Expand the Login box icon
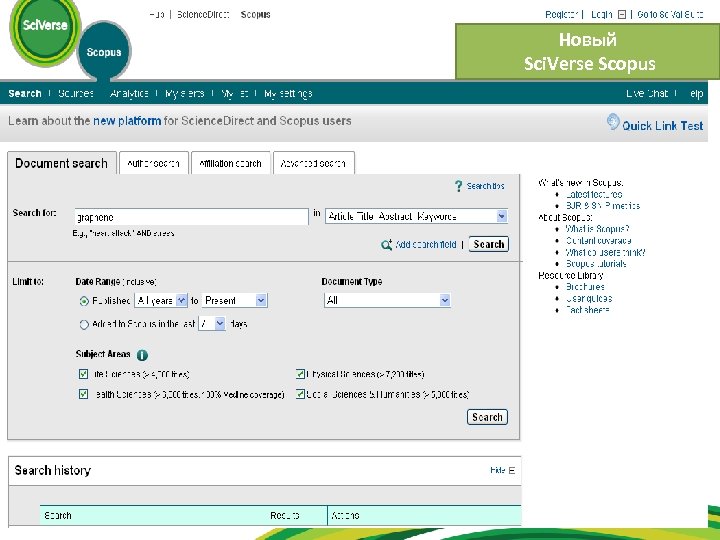The width and height of the screenshot is (720, 540). 622,15
